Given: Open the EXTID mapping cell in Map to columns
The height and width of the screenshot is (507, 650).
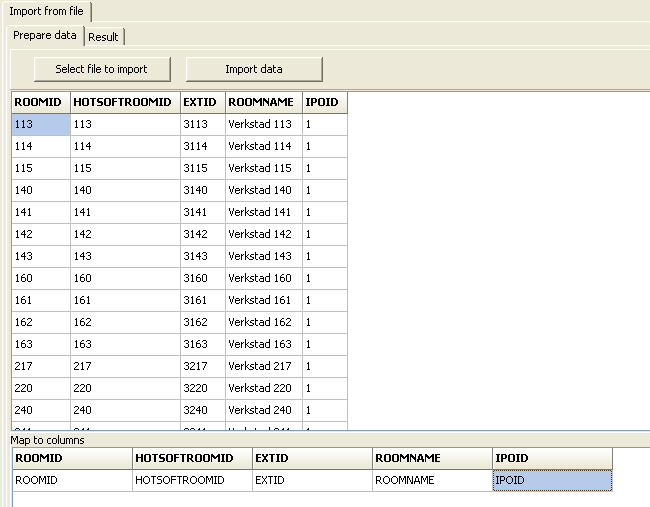Looking at the screenshot, I should [x=311, y=481].
